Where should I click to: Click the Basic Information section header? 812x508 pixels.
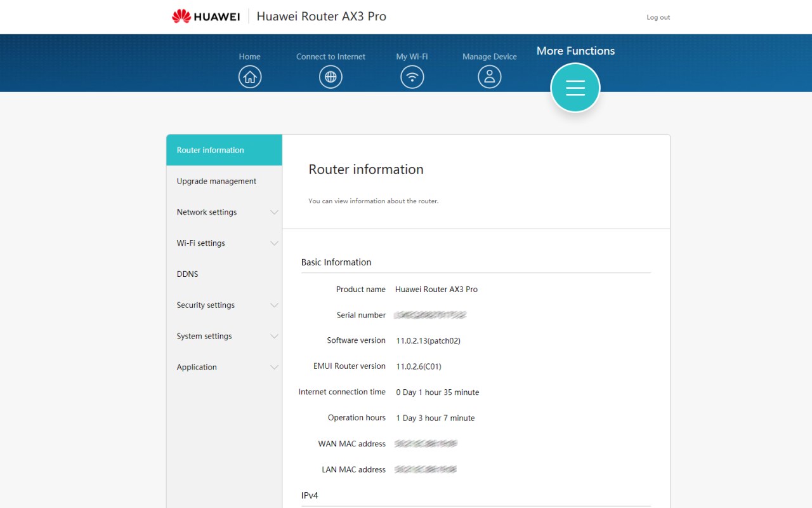pos(336,262)
